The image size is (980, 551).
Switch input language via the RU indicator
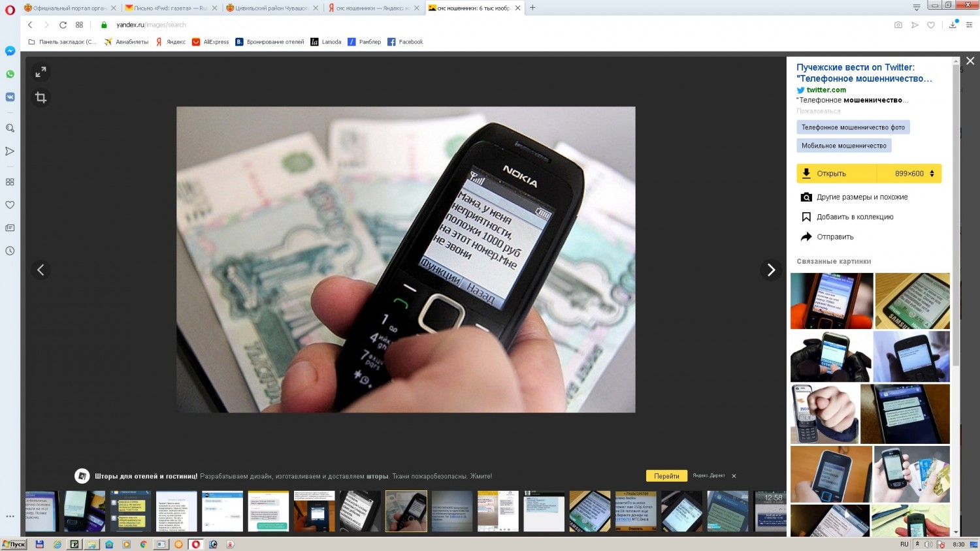[x=904, y=544]
